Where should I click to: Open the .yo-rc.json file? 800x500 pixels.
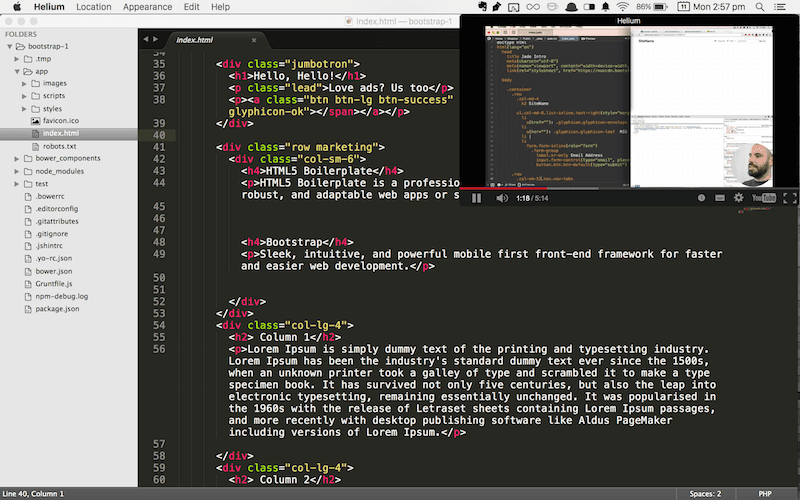point(54,258)
